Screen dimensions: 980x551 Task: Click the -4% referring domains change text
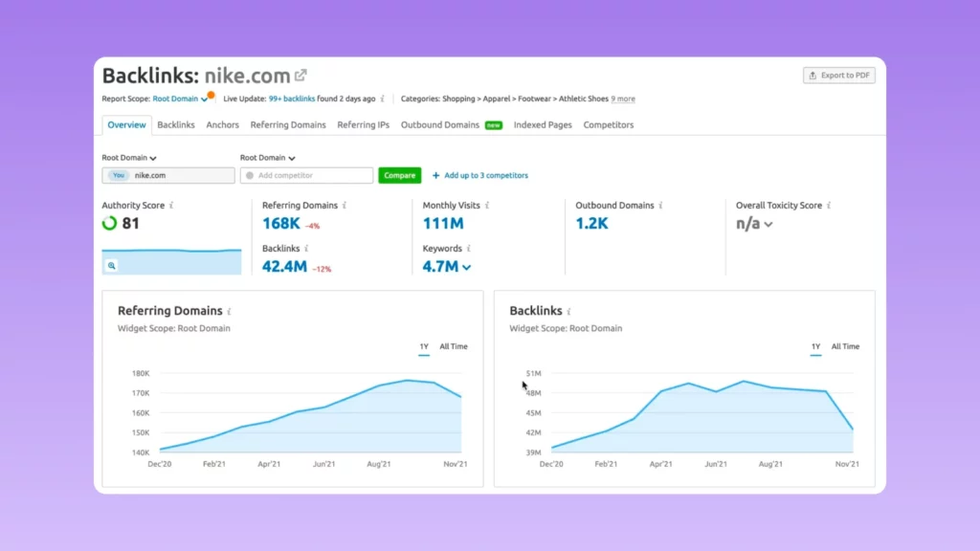pyautogui.click(x=313, y=226)
